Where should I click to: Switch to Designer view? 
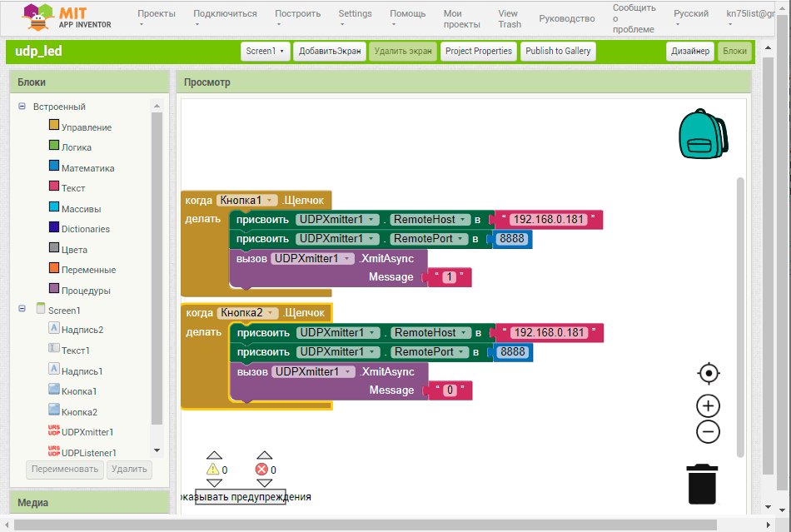[689, 52]
